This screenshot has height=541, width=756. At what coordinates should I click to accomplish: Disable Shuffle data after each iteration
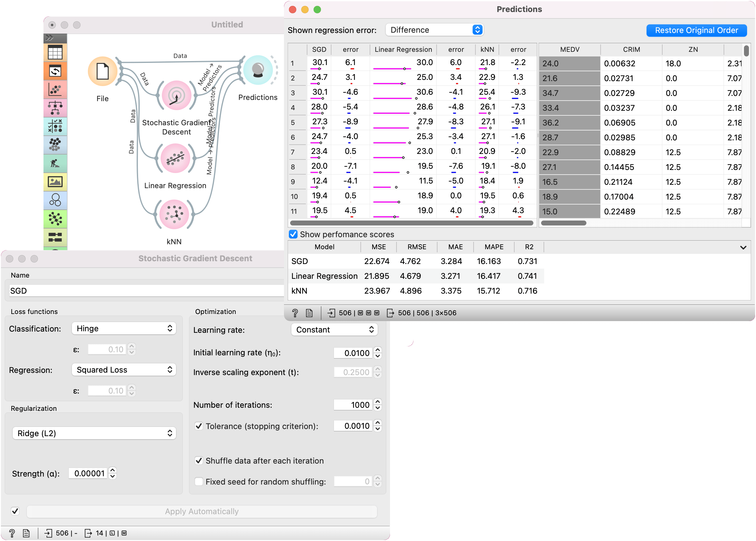coord(199,461)
